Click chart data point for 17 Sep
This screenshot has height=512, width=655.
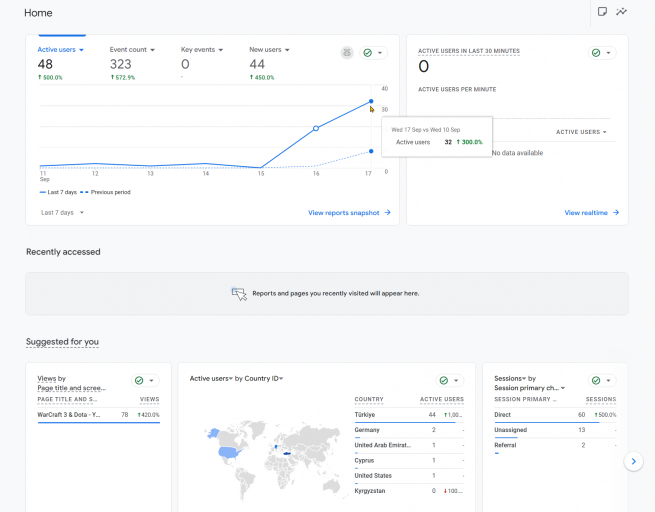pos(371,101)
